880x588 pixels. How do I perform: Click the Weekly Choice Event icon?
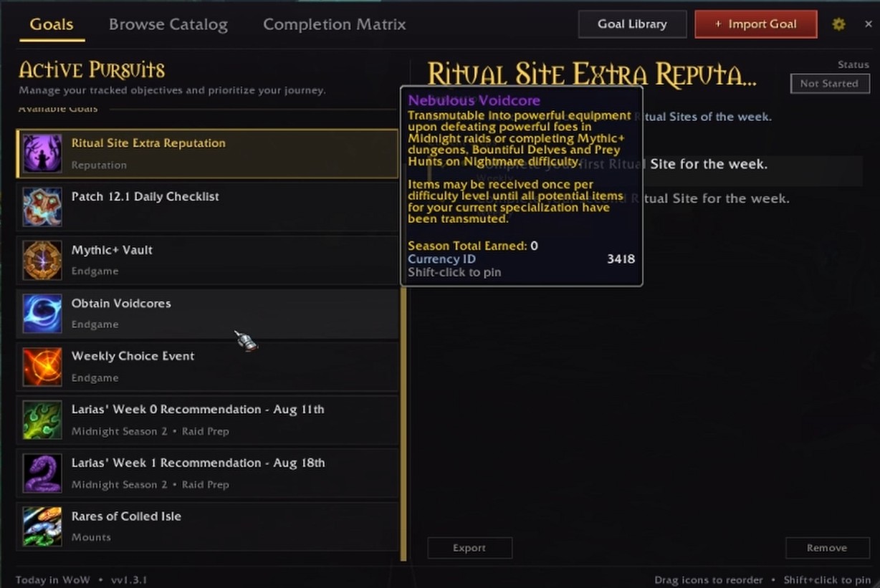(x=42, y=367)
